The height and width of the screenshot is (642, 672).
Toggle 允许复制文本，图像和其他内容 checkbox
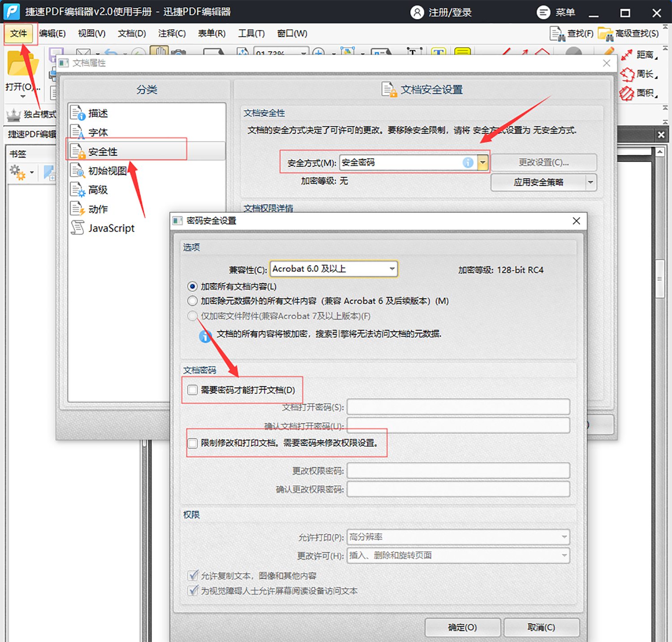193,575
